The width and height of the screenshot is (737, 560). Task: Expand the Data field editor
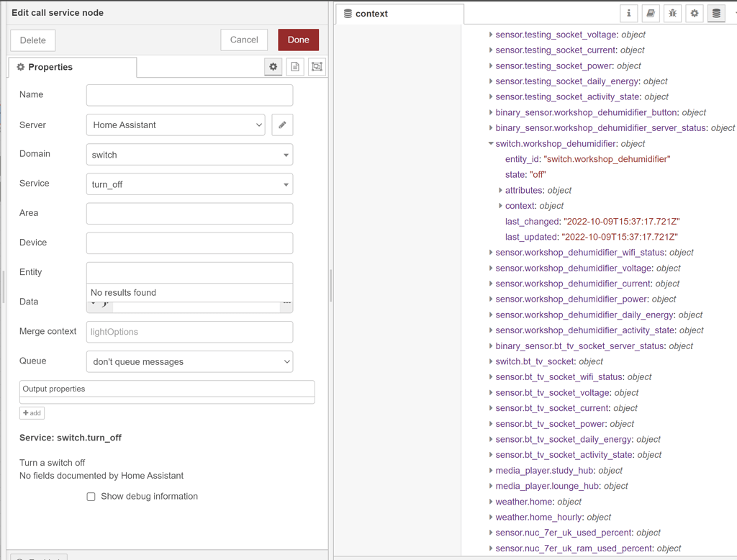click(287, 302)
